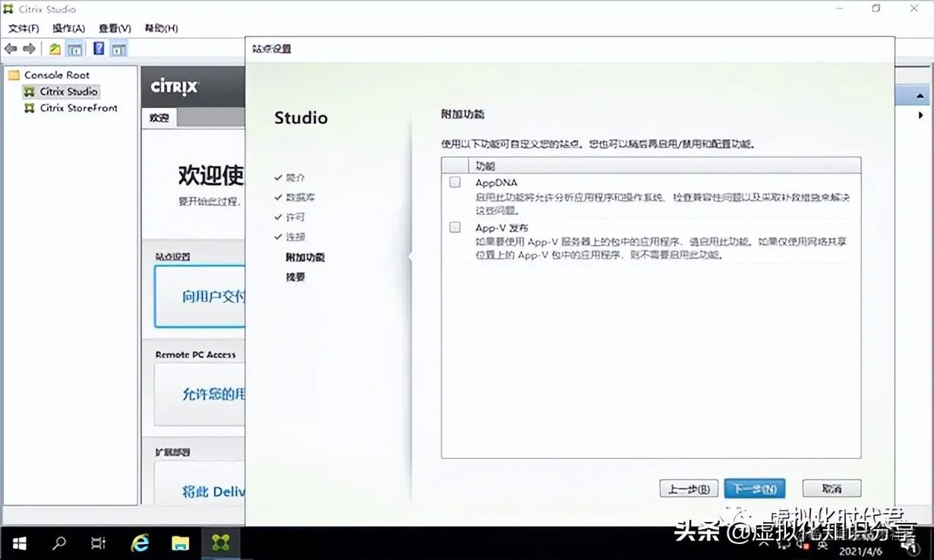Click the 下一步(N) button
The height and width of the screenshot is (560, 934).
pos(754,488)
